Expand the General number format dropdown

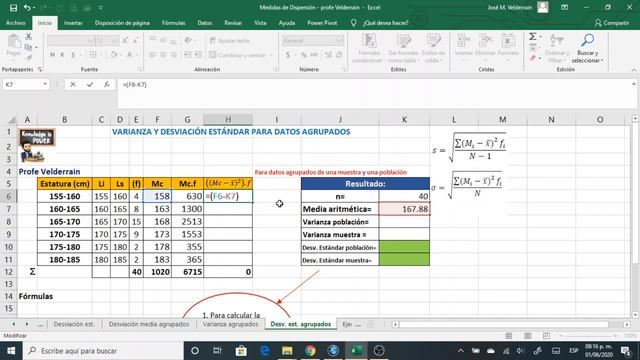[339, 40]
